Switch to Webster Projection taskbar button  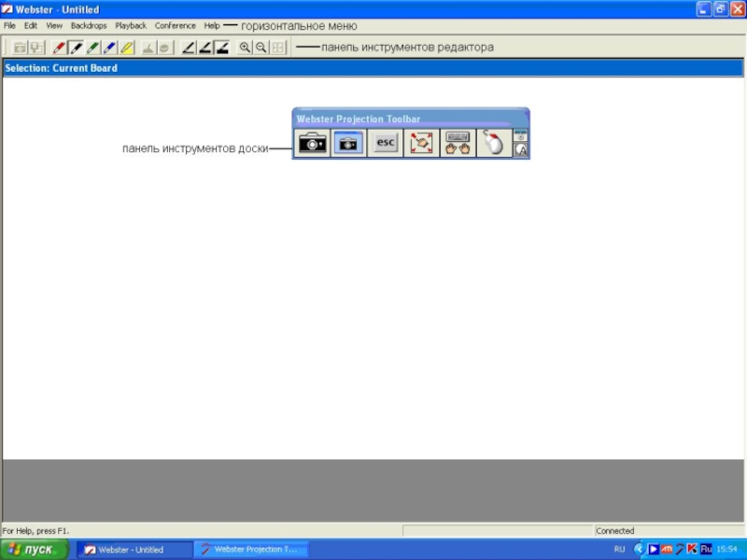click(250, 550)
